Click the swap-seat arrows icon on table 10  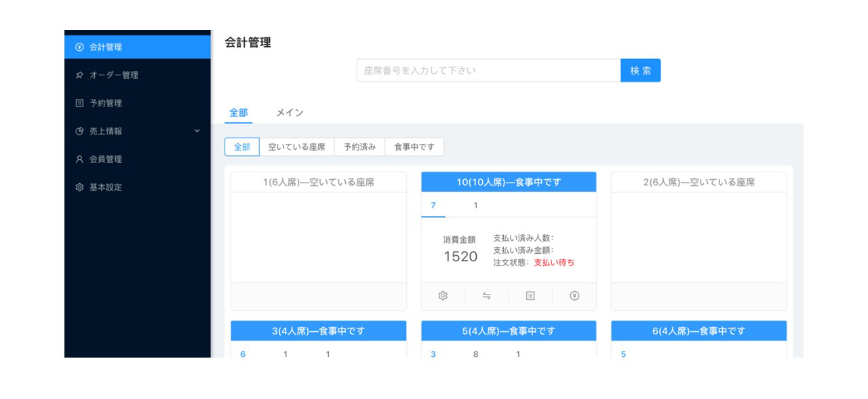pos(486,296)
